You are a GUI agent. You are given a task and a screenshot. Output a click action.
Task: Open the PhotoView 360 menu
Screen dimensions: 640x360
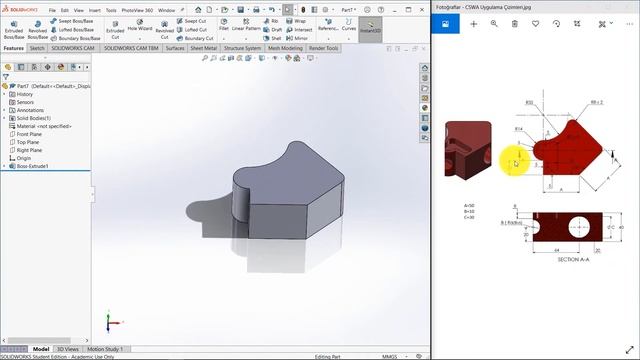137,10
